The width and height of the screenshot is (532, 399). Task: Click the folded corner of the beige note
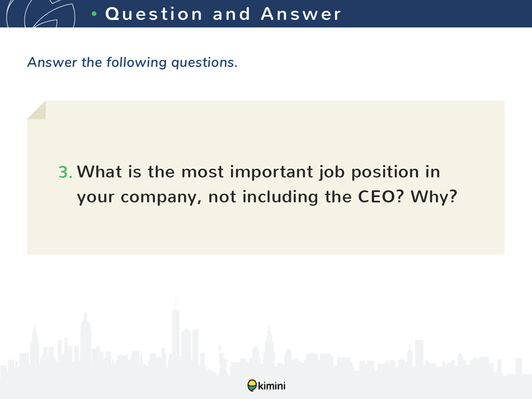(x=37, y=110)
